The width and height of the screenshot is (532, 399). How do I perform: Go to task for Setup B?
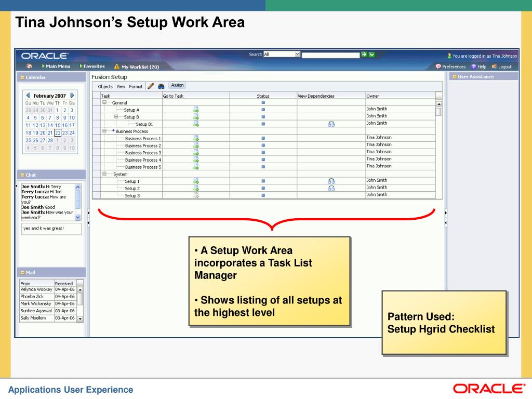tap(196, 117)
